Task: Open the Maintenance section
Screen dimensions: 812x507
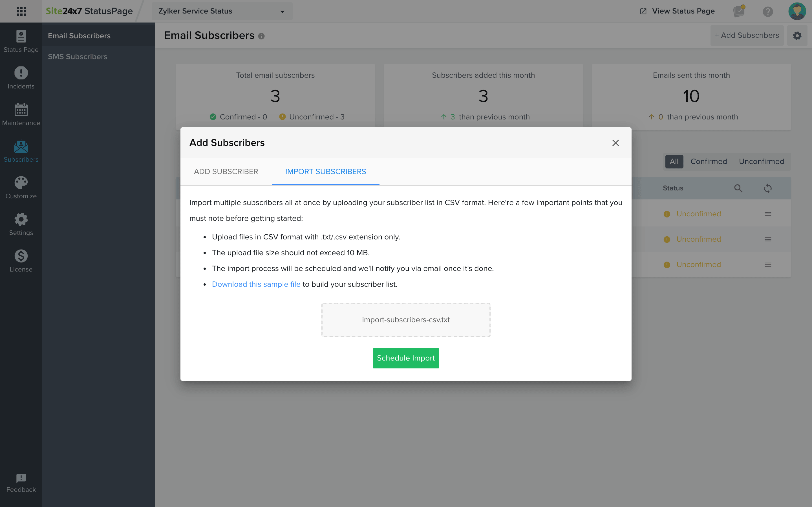Action: [21, 114]
